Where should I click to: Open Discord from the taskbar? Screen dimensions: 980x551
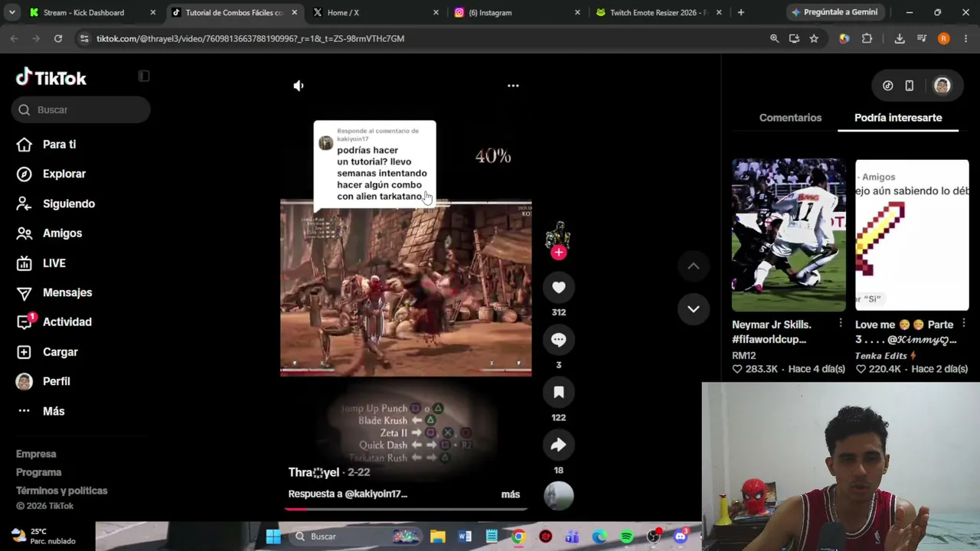[x=681, y=536]
